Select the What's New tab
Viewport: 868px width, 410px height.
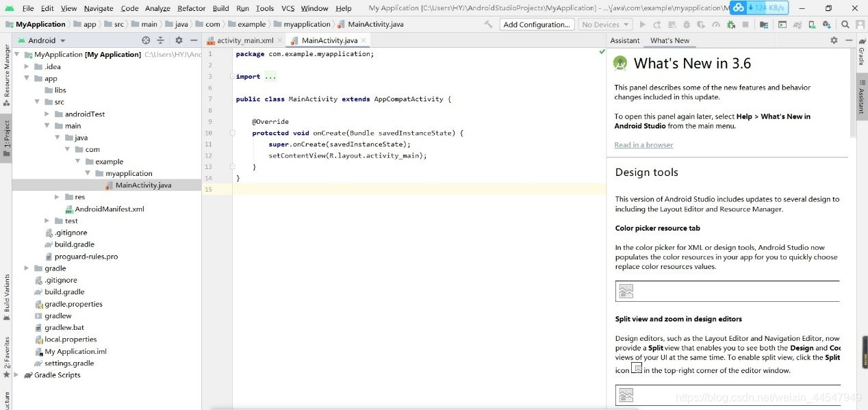click(x=669, y=40)
